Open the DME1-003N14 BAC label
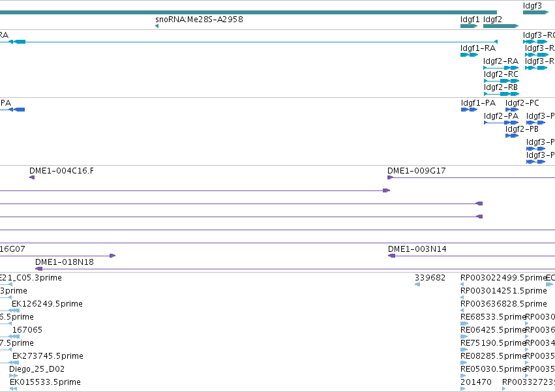The width and height of the screenshot is (555, 392). pyautogui.click(x=417, y=249)
